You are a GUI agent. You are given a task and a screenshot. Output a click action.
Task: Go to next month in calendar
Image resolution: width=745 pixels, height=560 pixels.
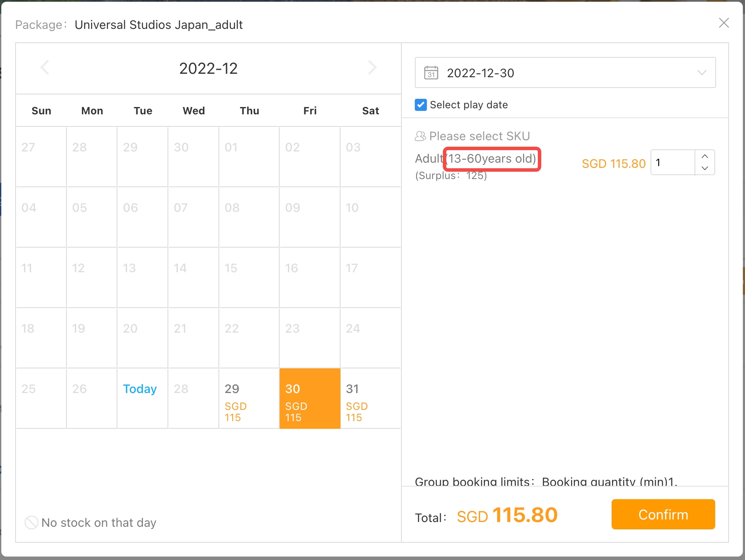pyautogui.click(x=372, y=68)
